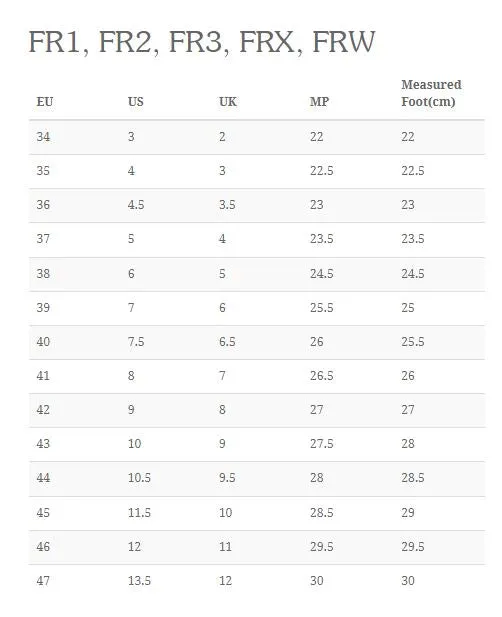The image size is (502, 617).
Task: Click the Measured Foot(cm) column header
Action: [431, 93]
